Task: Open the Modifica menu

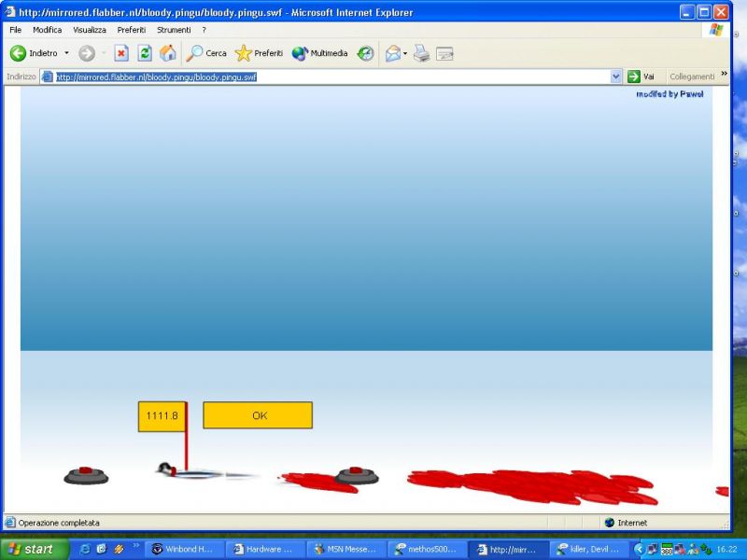Action: pos(48,30)
